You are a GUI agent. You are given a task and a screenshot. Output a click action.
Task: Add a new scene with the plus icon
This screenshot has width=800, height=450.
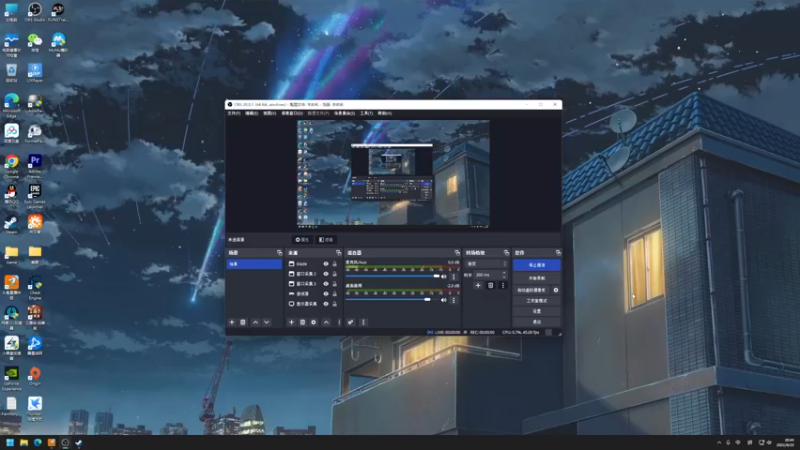pyautogui.click(x=232, y=322)
